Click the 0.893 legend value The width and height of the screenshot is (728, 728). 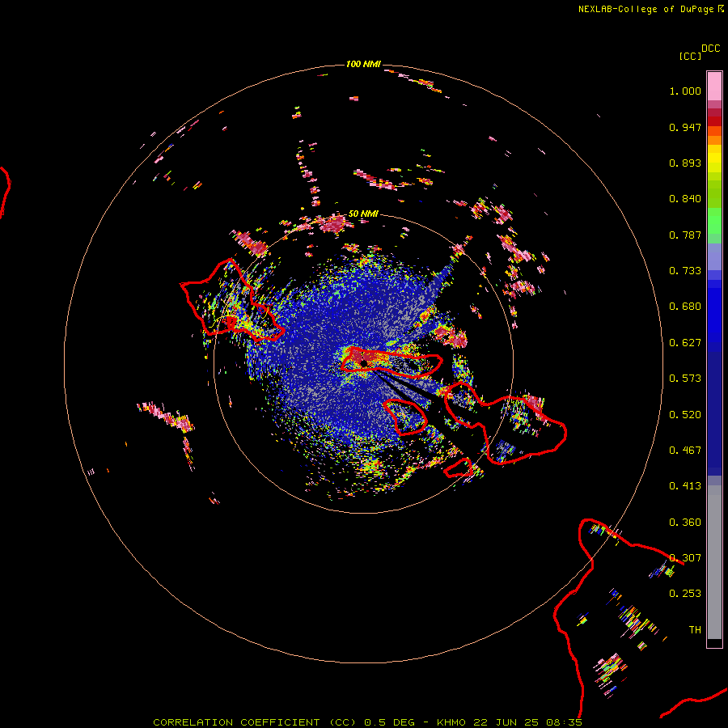[x=685, y=163]
